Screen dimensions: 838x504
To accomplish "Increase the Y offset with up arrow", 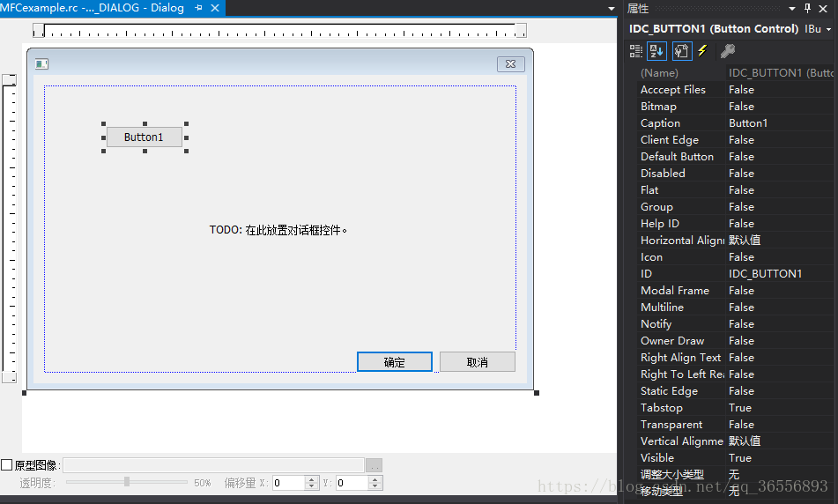I will 375,479.
